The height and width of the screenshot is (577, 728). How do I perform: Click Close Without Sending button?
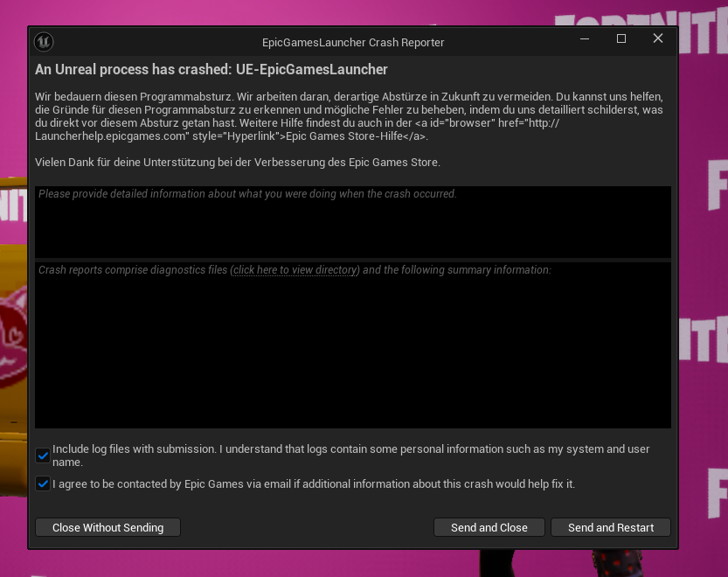coord(107,527)
